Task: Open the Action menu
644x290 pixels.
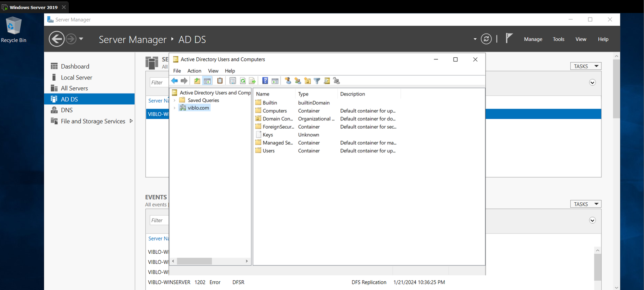Action: point(194,71)
